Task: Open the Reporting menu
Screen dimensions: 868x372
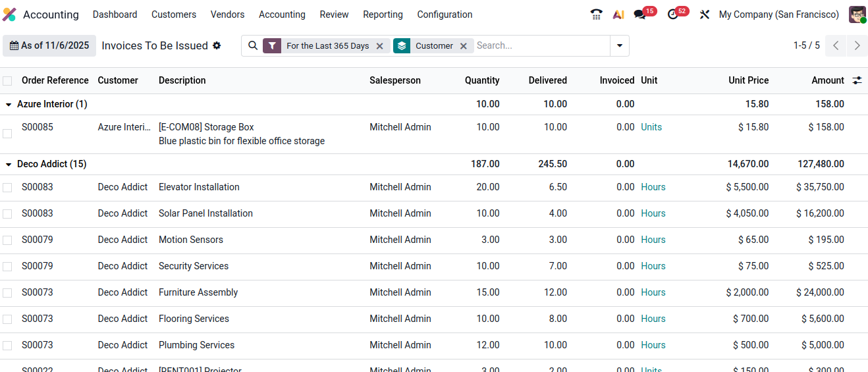Action: (x=383, y=14)
